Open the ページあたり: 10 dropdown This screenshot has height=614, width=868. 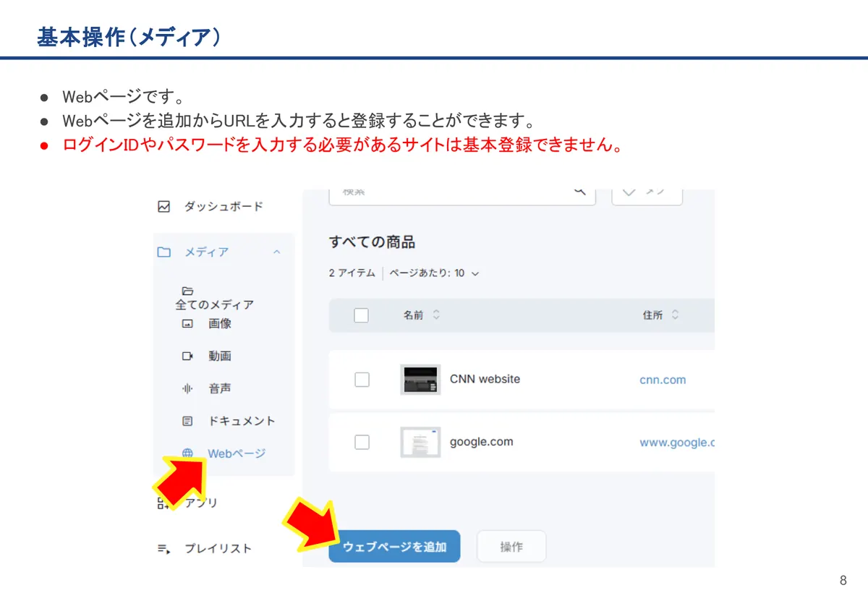(434, 273)
